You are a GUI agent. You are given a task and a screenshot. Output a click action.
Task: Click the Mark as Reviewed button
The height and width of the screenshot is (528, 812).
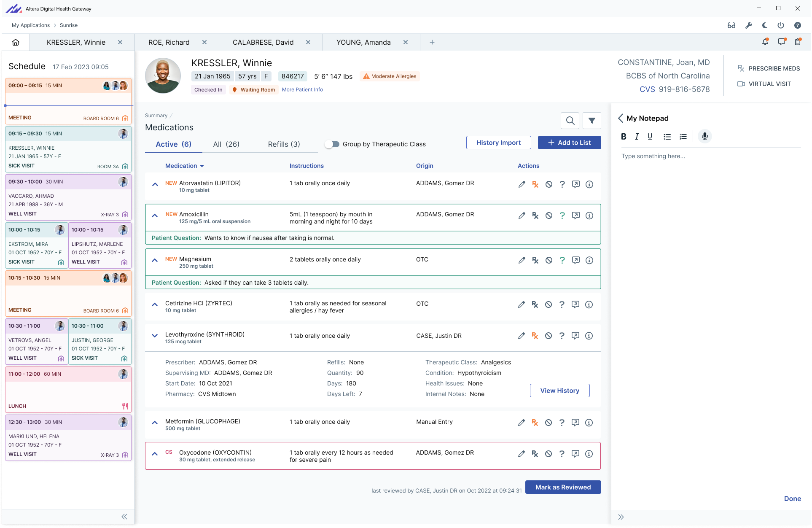[563, 487]
